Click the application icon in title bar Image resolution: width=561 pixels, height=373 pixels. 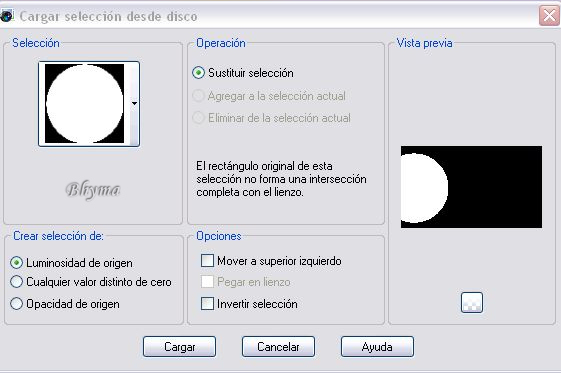pos(6,16)
